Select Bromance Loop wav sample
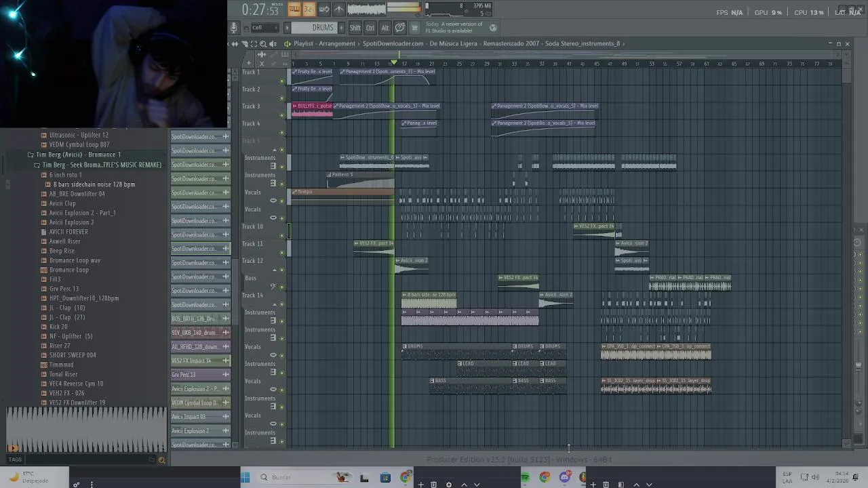868x488 pixels. 75,260
